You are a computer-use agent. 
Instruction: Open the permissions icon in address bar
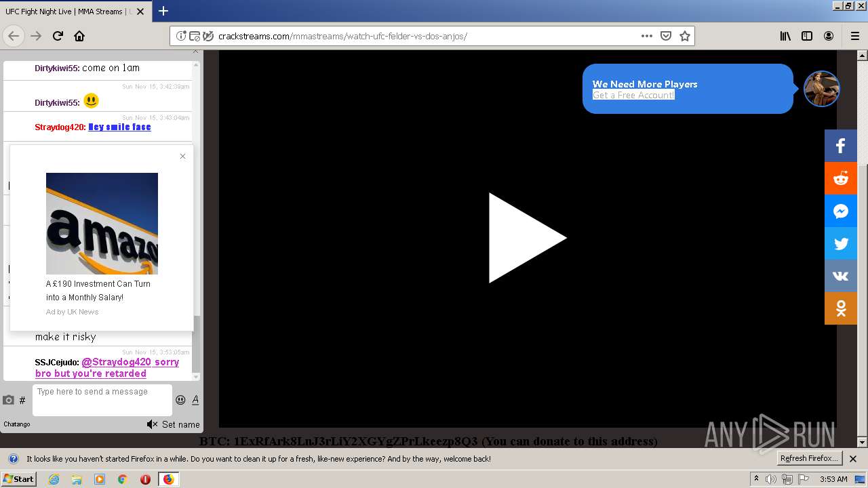pyautogui.click(x=194, y=36)
